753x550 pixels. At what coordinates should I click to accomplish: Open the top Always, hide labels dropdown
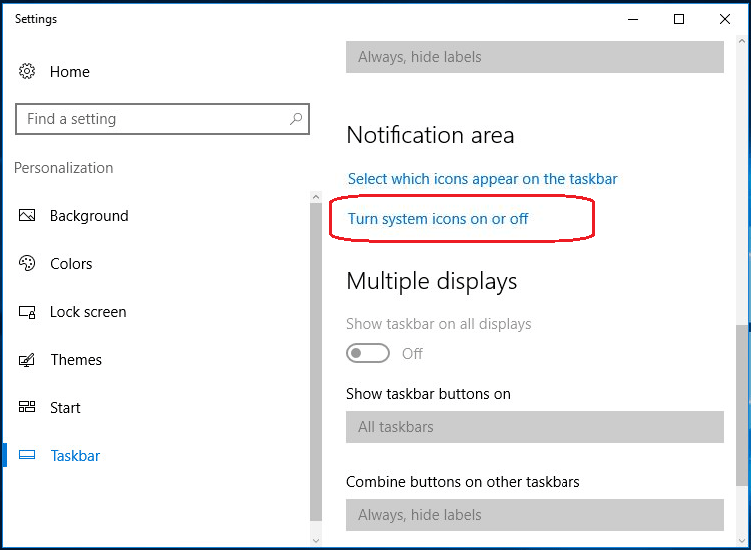[534, 57]
